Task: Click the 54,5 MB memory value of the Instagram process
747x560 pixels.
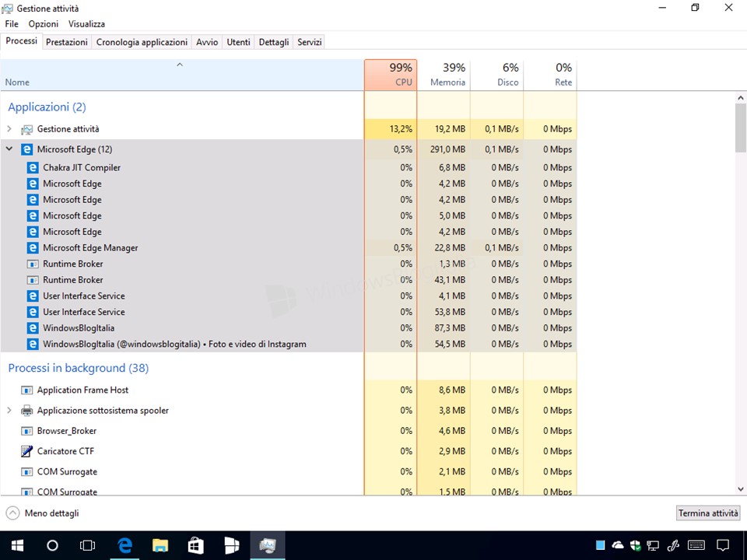Action: coord(451,345)
